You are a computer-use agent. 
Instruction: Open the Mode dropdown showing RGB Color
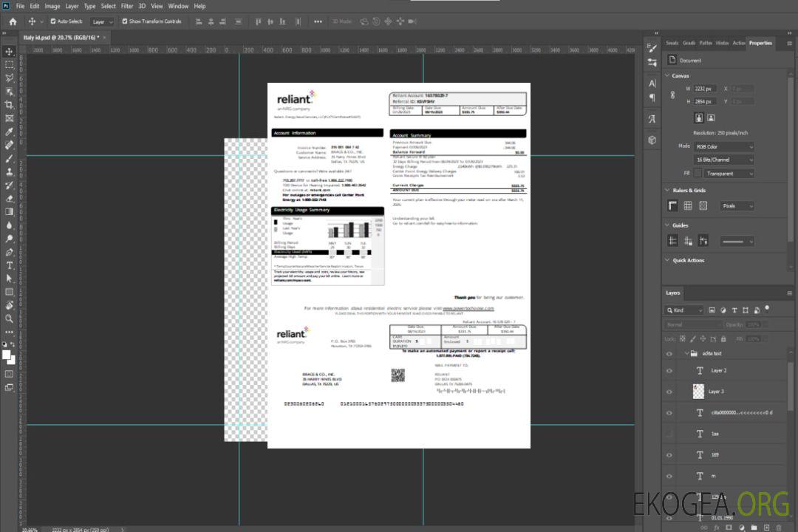click(724, 146)
